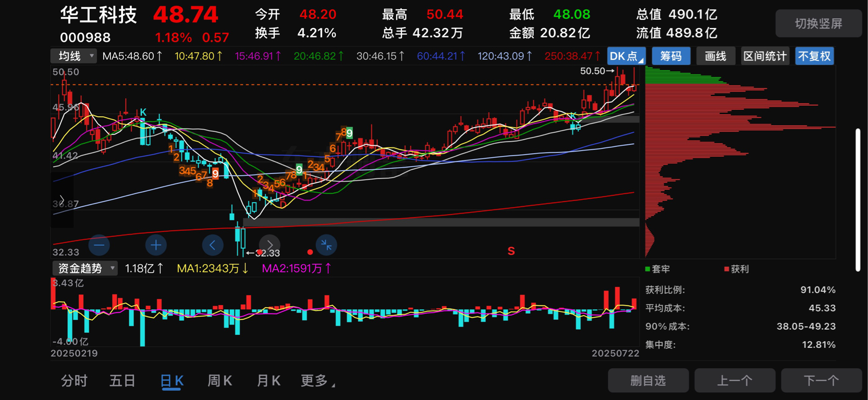
Task: Enable the 画线 drawing tool
Action: 715,56
